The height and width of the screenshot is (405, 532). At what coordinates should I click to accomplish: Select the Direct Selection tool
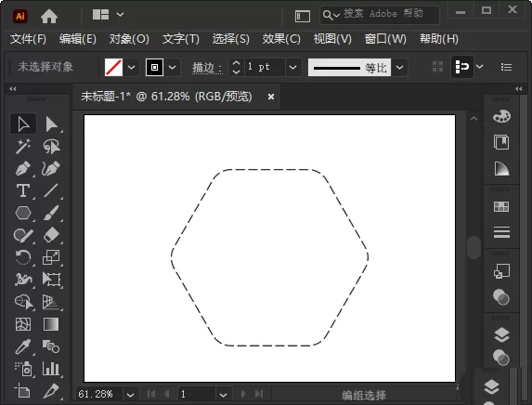point(51,124)
